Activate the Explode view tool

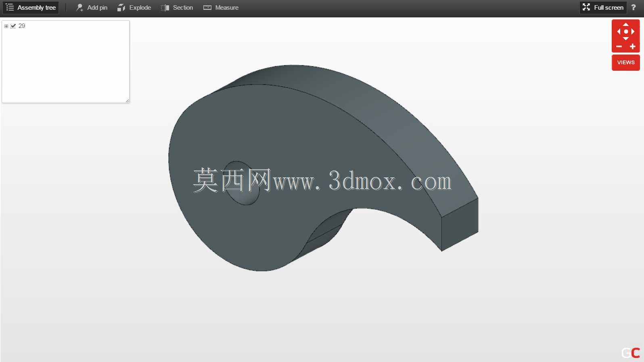click(x=134, y=8)
